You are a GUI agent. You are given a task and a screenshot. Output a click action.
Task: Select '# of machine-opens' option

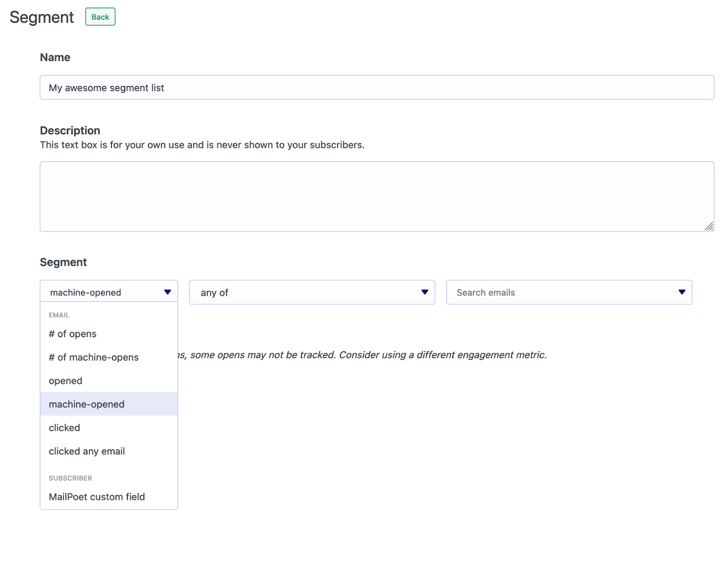pos(109,357)
